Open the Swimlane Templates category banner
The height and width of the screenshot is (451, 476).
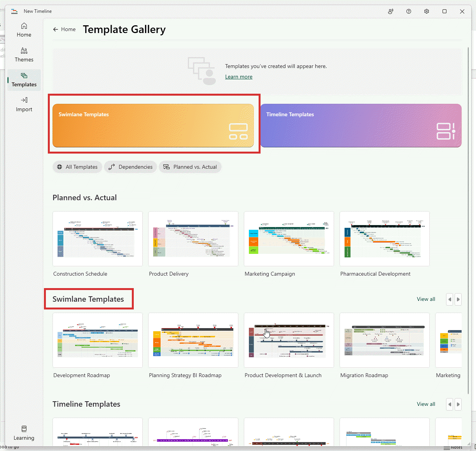point(154,125)
